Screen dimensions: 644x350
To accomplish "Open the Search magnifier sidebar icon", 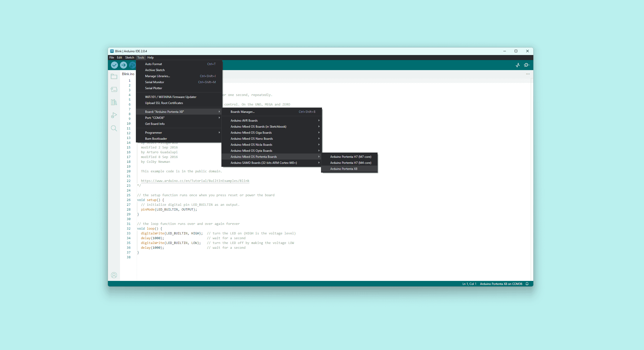I will (114, 128).
